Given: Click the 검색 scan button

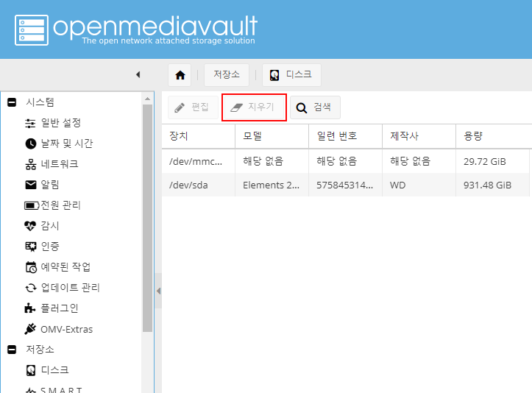Looking at the screenshot, I should click(315, 107).
